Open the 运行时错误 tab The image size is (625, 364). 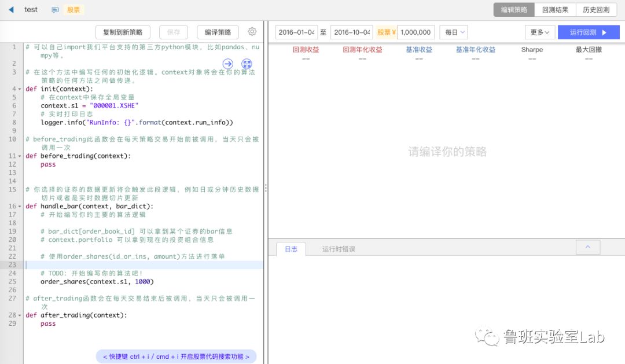click(x=339, y=249)
